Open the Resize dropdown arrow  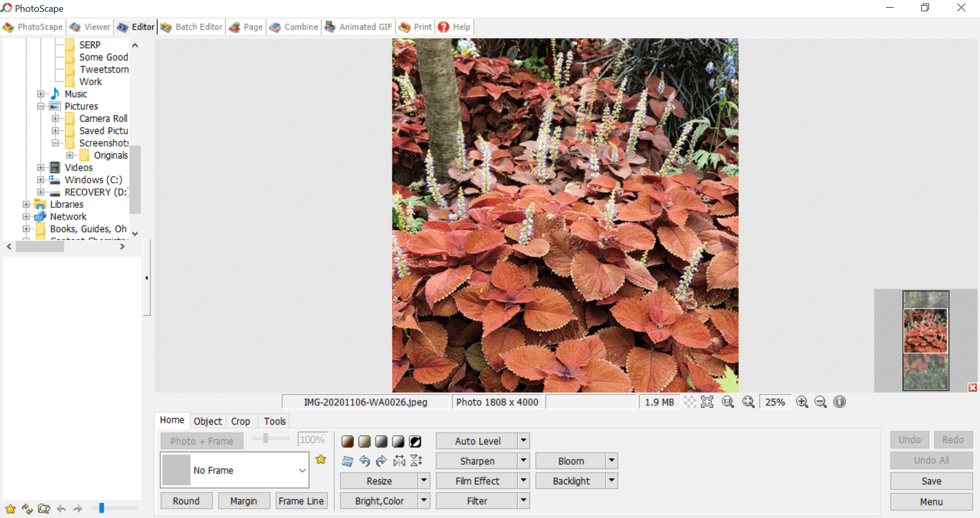424,481
